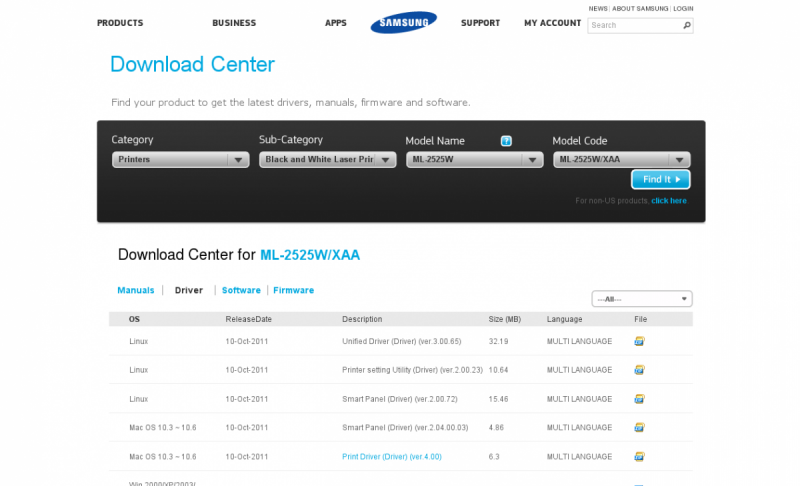Click size value 4.86
The image size is (800, 486).
click(496, 427)
